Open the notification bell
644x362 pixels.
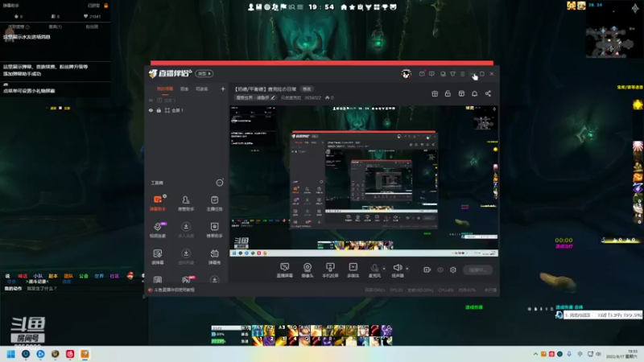tap(474, 93)
